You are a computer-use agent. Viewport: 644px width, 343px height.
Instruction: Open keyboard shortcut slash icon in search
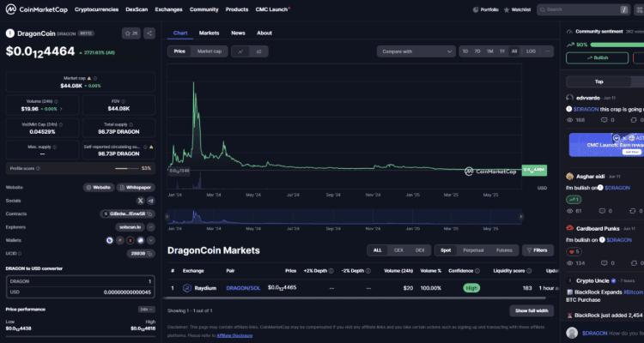click(x=624, y=9)
